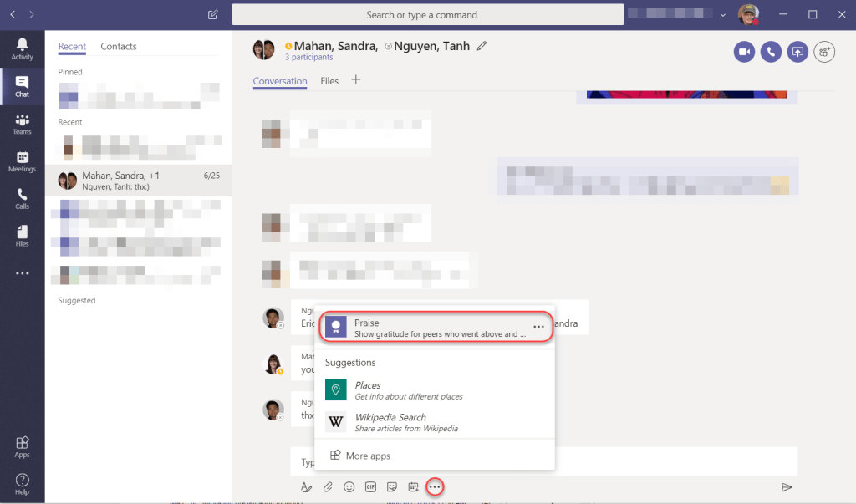Expand the profile account chevron
The height and width of the screenshot is (504, 856).
coord(724,14)
